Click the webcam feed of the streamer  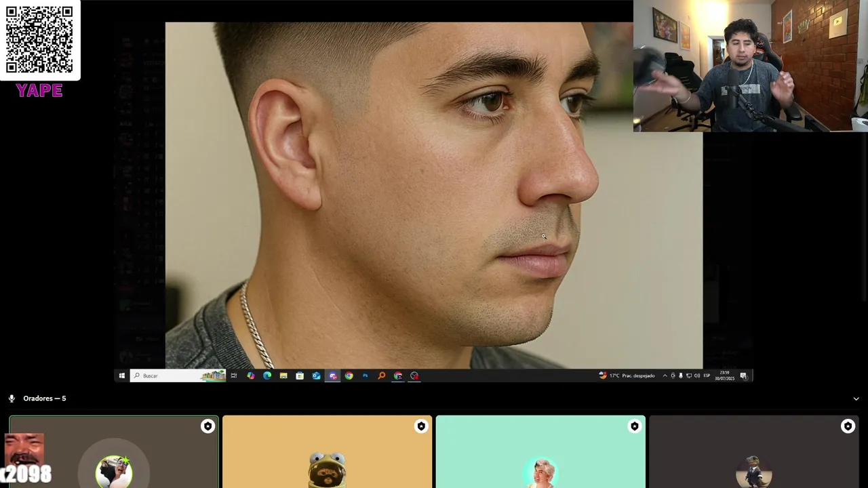[x=751, y=66]
